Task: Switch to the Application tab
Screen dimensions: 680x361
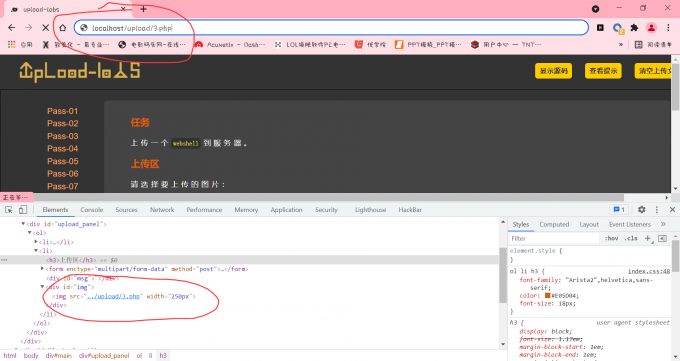Action: [x=286, y=210]
